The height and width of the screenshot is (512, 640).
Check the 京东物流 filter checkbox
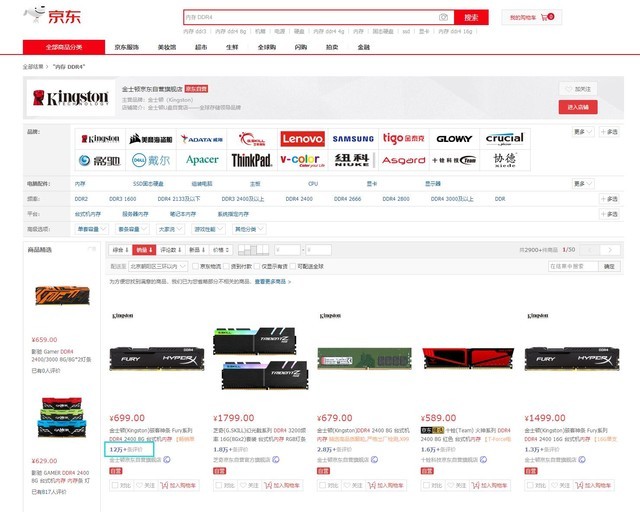pos(198,266)
